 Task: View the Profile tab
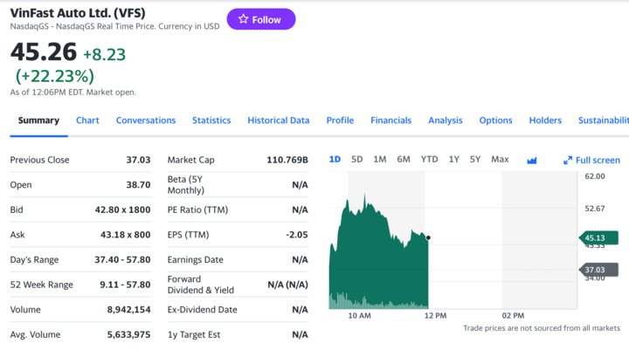coord(340,120)
